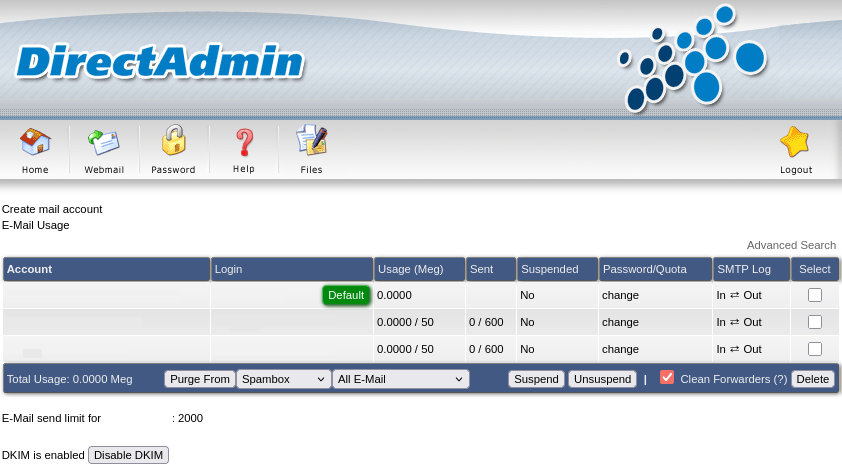The width and height of the screenshot is (842, 467).
Task: Open the All E-Mail dropdown
Action: [x=401, y=379]
